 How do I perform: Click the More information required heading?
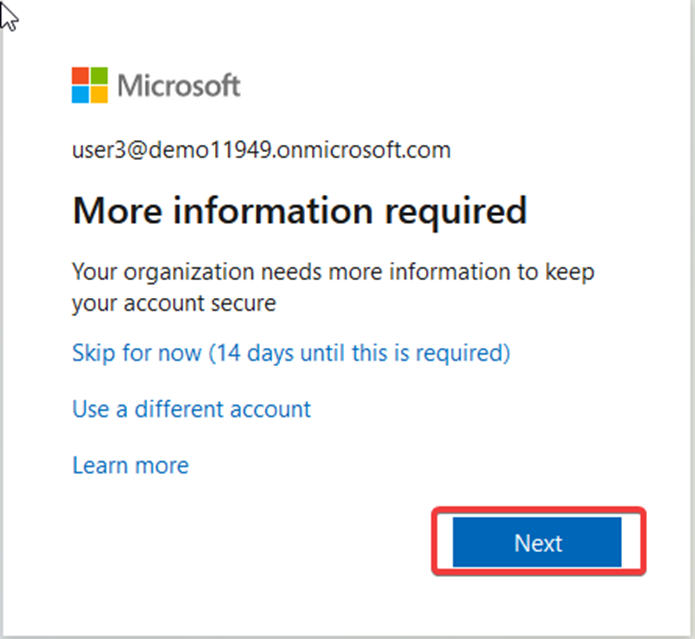(300, 211)
